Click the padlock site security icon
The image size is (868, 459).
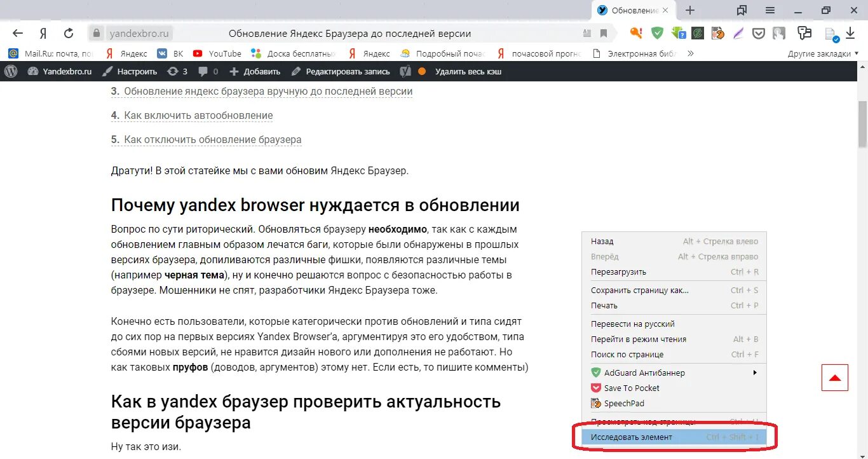tap(96, 33)
